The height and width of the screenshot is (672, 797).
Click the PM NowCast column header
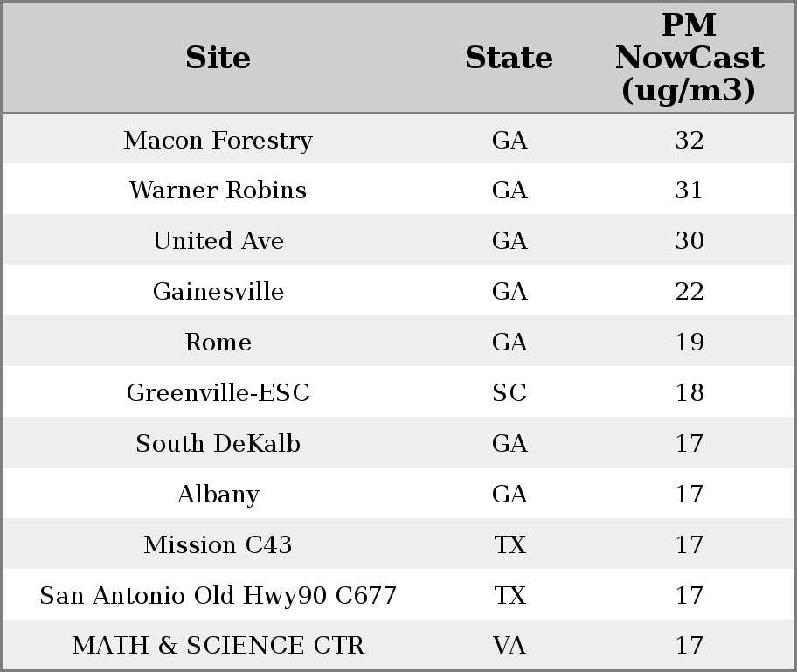[689, 59]
